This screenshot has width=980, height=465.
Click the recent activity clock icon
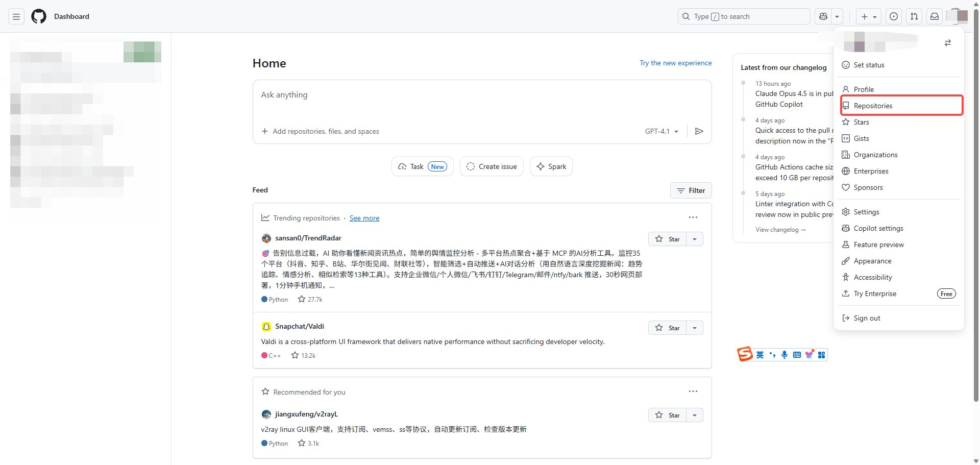[x=894, y=16]
